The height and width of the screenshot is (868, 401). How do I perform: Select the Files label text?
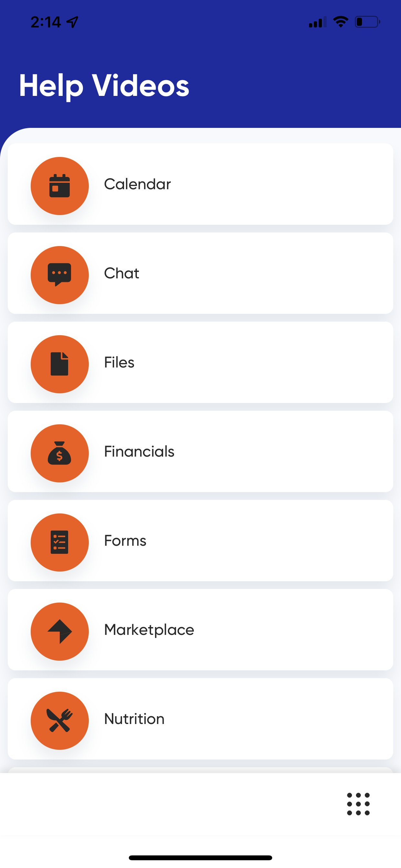coord(119,362)
